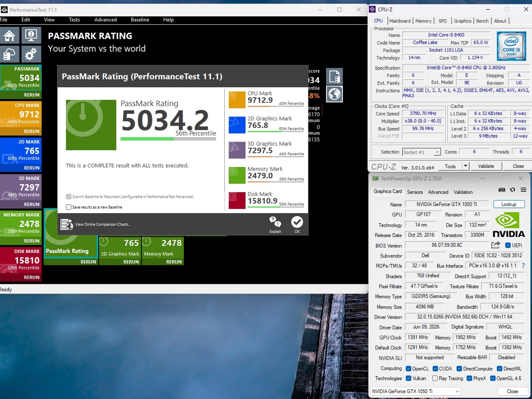Click the GPU-Z refresh icon

[x=513, y=190]
